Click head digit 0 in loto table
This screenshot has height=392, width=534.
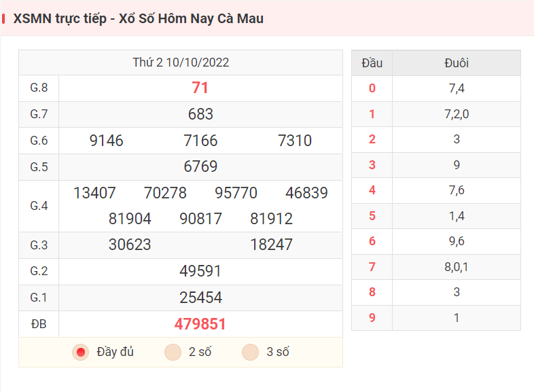[x=372, y=88]
